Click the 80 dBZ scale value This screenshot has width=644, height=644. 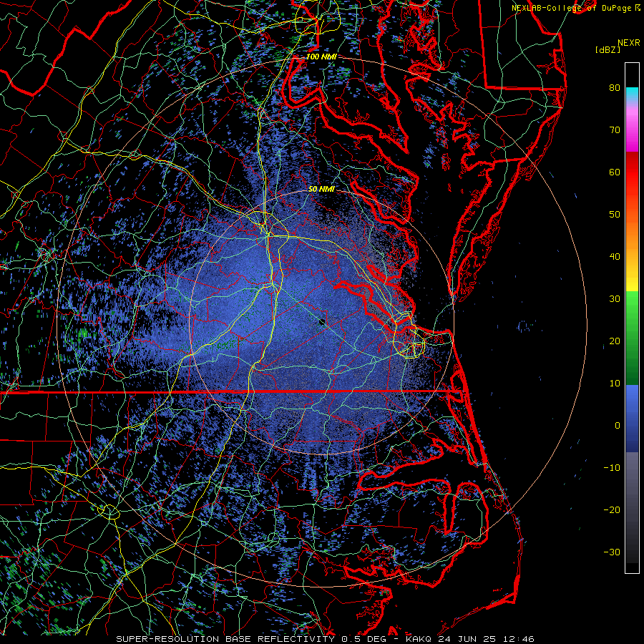(615, 87)
